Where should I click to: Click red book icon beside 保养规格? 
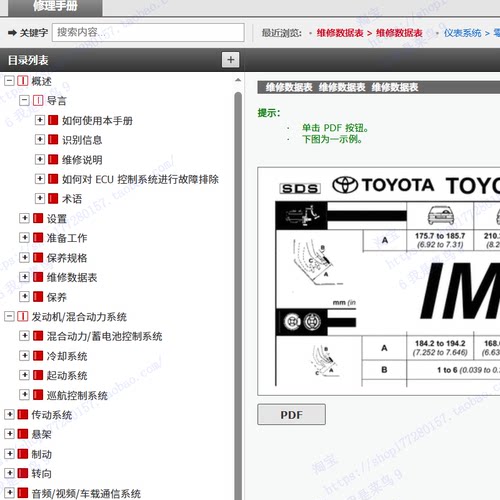point(38,257)
